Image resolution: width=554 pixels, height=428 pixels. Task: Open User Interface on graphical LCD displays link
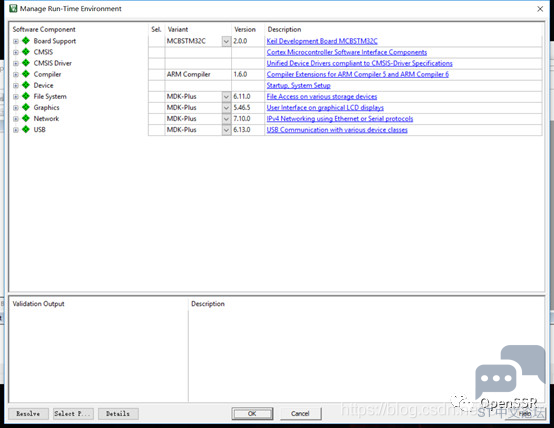(x=325, y=107)
